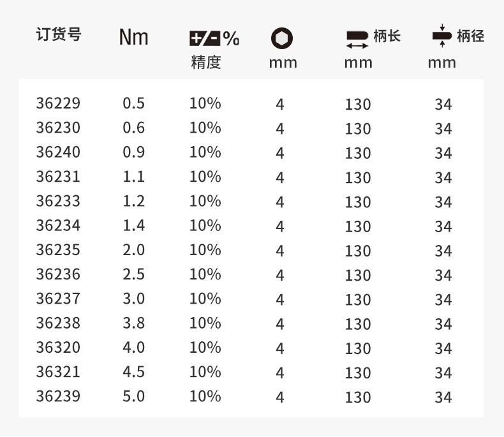Click the 0.6 torque value
Viewport: 504px width, 437px height.
click(x=133, y=128)
